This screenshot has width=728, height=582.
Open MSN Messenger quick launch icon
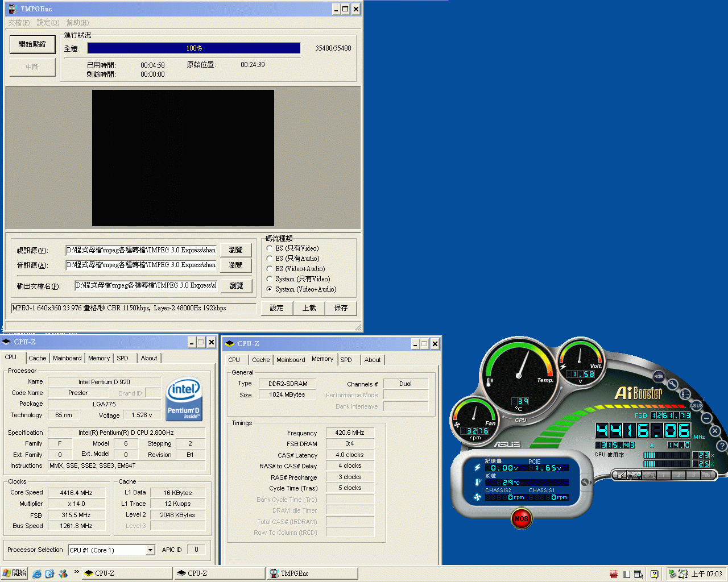[63, 573]
